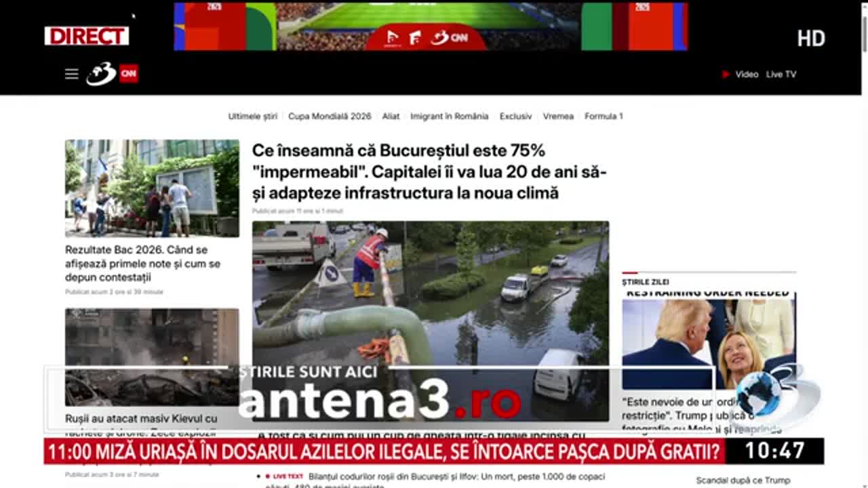Click the Antena 3 CNN logo
Viewport: 868px width, 488px height.
tap(113, 74)
